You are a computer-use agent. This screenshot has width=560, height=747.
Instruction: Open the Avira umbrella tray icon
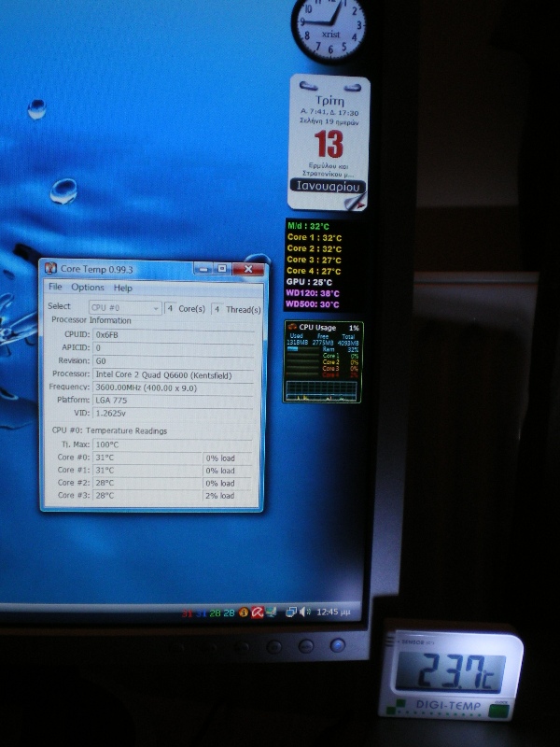258,613
